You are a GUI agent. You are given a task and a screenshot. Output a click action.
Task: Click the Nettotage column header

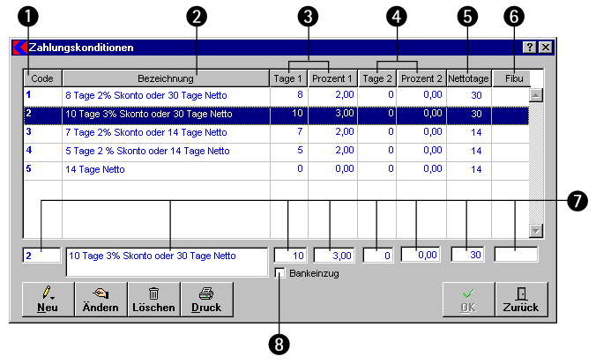pos(469,78)
